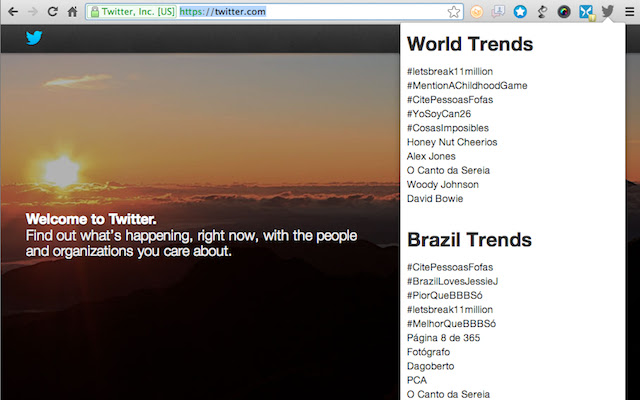Image resolution: width=640 pixels, height=400 pixels.
Task: Click the browser forward arrow
Action: (x=33, y=11)
